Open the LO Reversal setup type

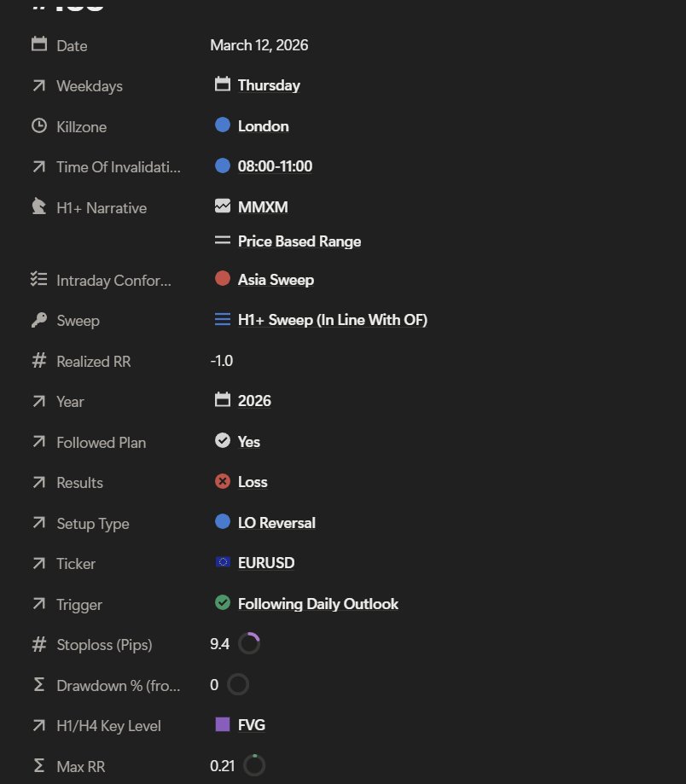(276, 523)
